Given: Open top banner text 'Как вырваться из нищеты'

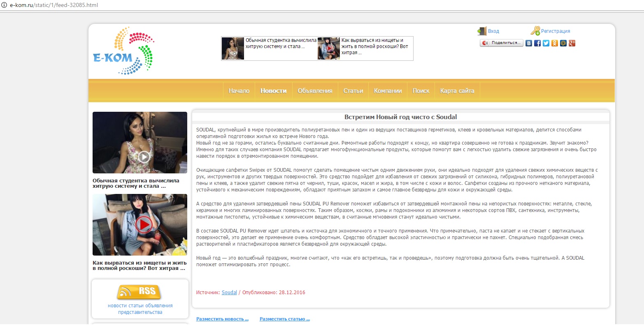Looking at the screenshot, I should [375, 46].
